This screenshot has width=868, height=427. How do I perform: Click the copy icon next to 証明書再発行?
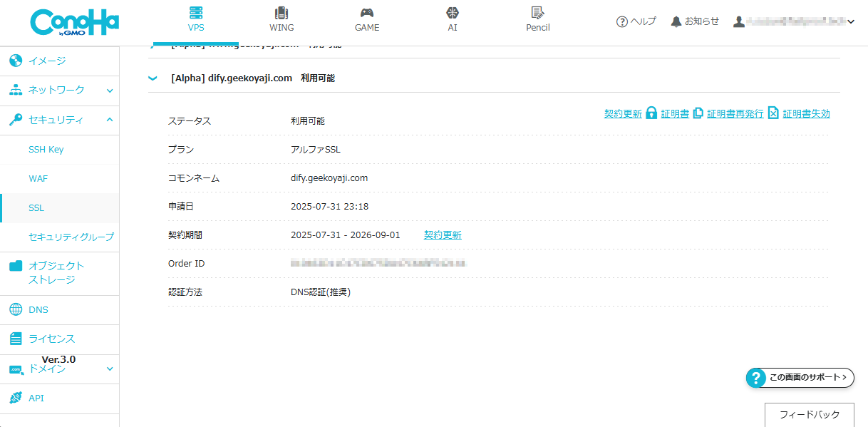(698, 113)
